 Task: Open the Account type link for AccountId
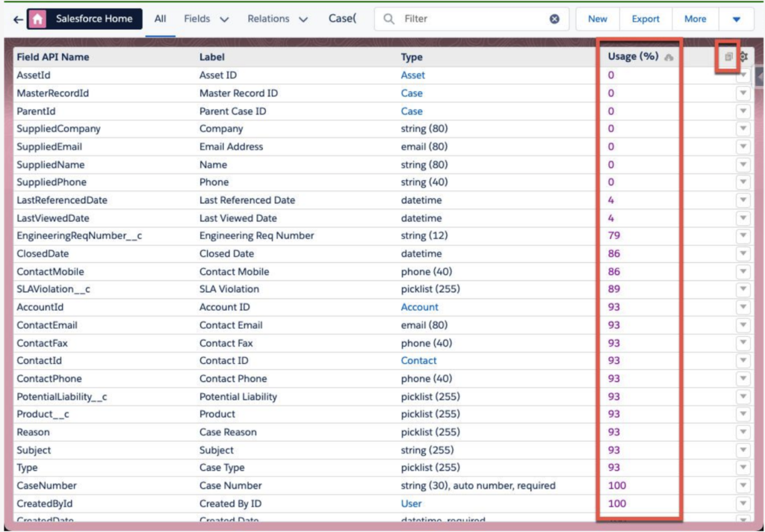[419, 307]
